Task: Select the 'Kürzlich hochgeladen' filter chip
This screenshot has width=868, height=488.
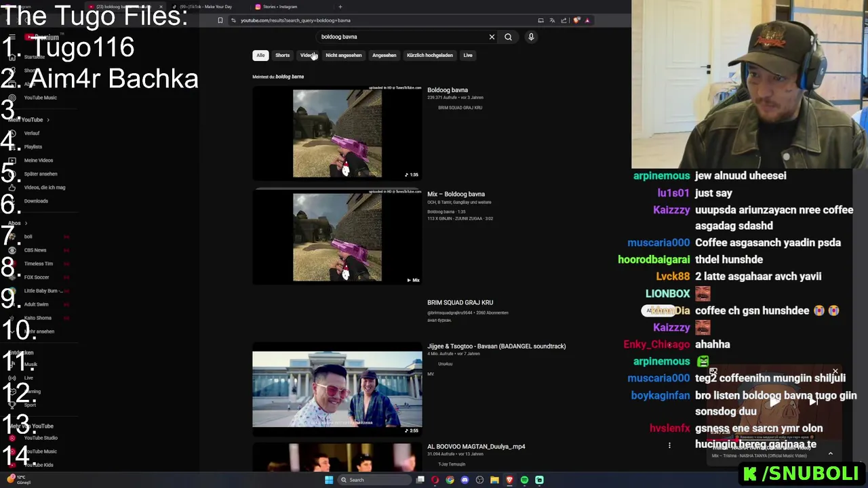Action: point(429,55)
